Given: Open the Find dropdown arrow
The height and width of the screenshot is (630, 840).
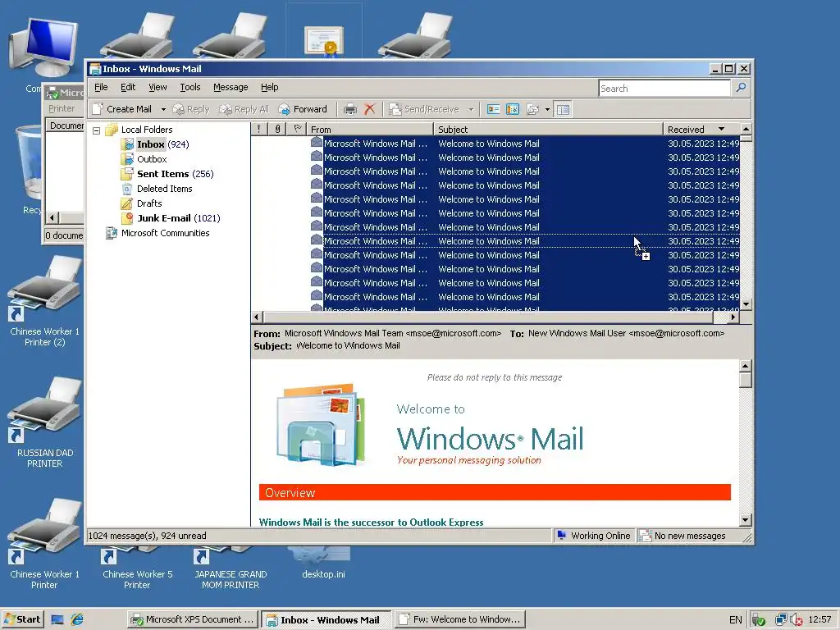Looking at the screenshot, I should (x=547, y=109).
